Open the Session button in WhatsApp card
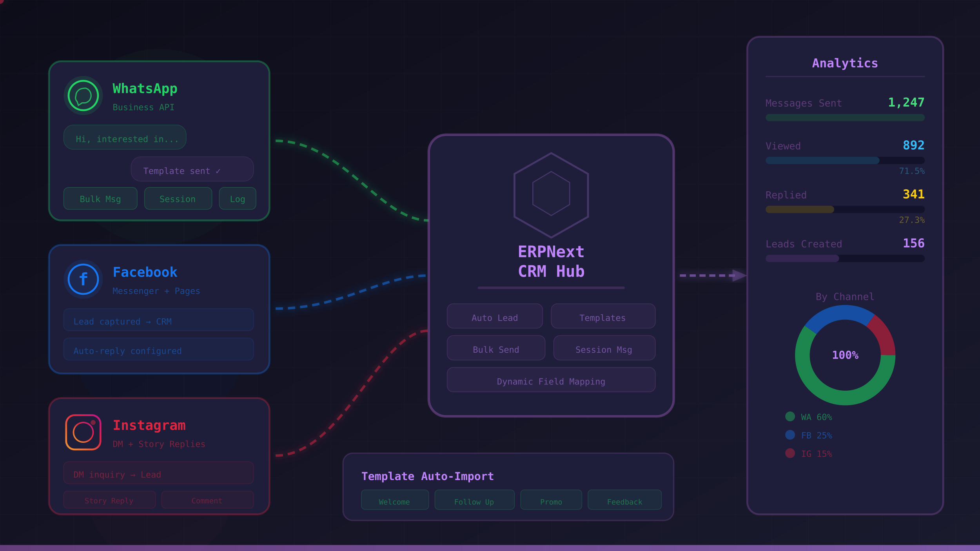Screen dimensions: 980x551 click(x=178, y=199)
